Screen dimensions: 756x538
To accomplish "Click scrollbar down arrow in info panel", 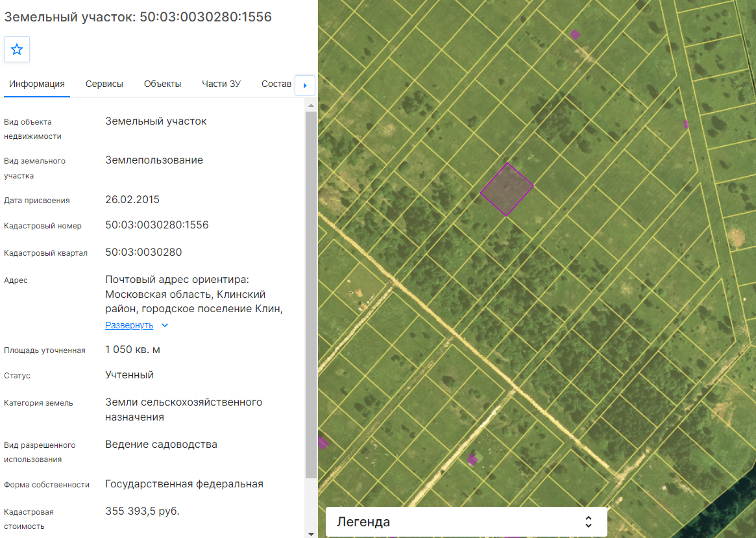I will [311, 533].
